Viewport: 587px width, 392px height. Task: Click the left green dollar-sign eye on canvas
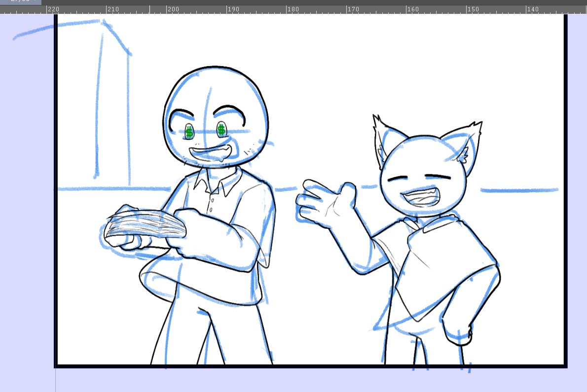(x=189, y=132)
